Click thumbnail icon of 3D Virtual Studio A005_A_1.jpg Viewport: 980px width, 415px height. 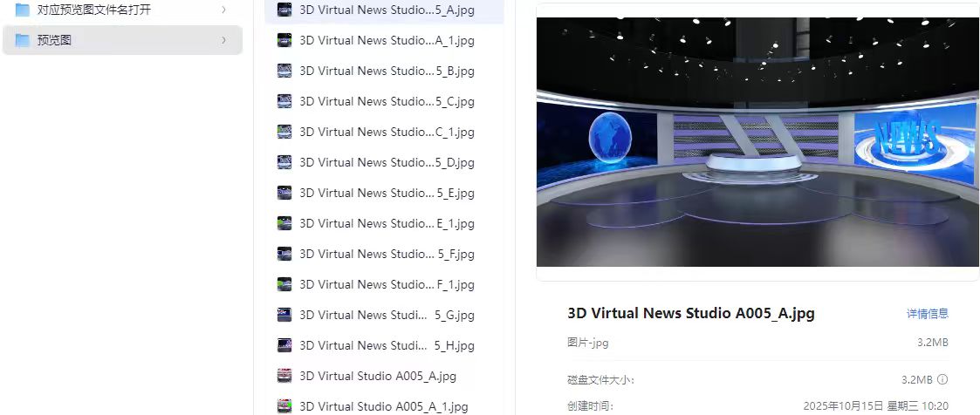tap(284, 406)
